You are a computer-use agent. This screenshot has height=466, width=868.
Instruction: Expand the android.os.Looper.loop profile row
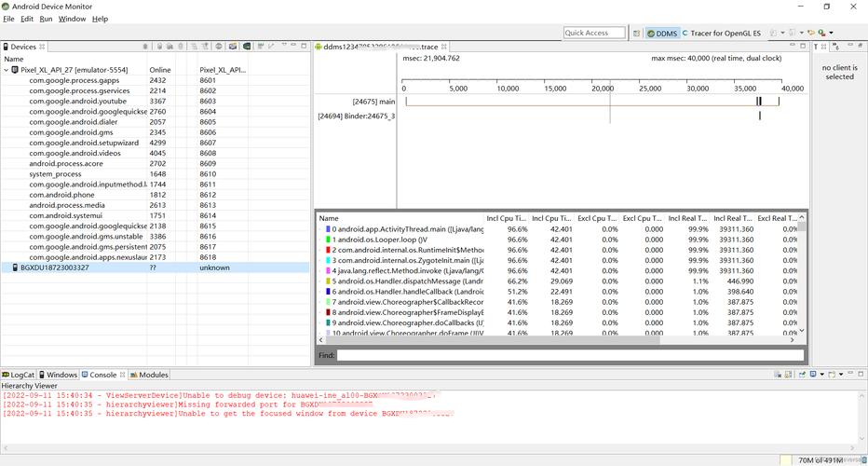[320, 240]
